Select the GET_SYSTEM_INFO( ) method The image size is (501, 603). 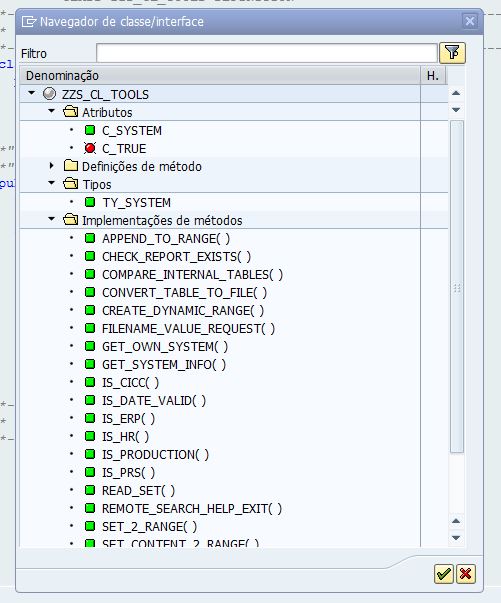click(164, 365)
